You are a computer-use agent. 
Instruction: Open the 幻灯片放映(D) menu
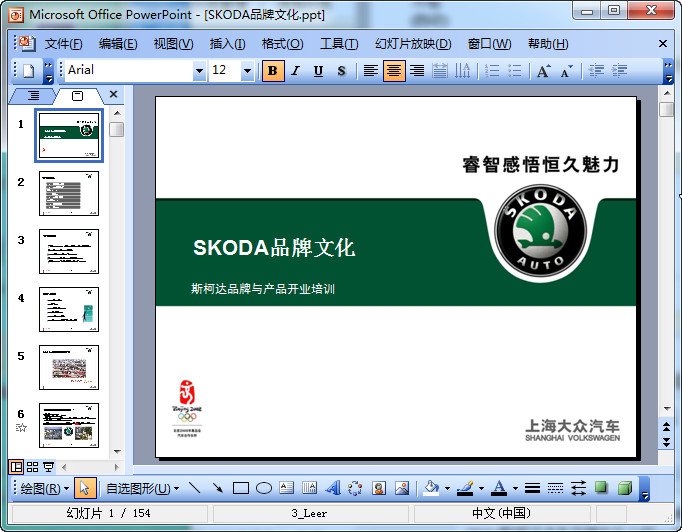pyautogui.click(x=413, y=44)
